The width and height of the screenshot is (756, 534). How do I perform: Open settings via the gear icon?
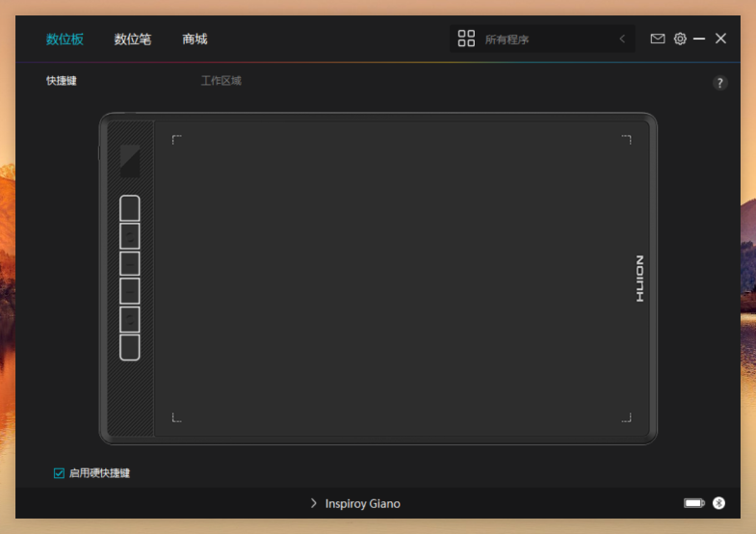point(680,39)
